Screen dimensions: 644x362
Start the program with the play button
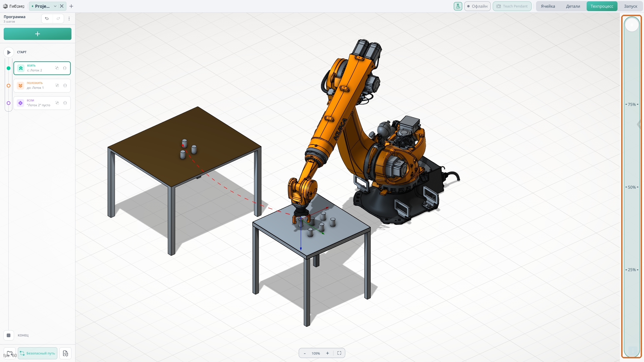pos(9,52)
